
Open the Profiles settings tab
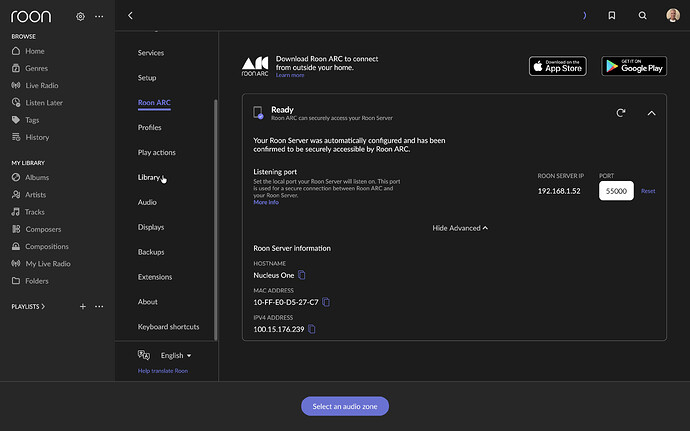click(150, 127)
